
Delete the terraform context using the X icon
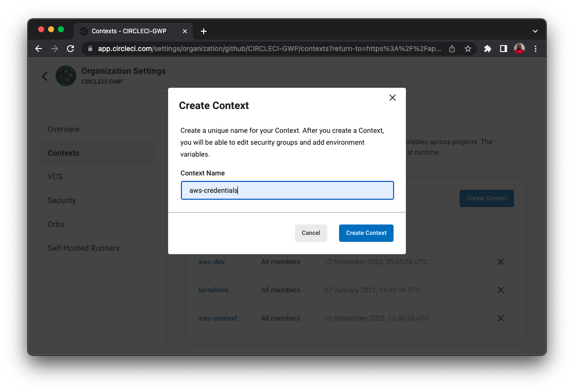(x=500, y=290)
